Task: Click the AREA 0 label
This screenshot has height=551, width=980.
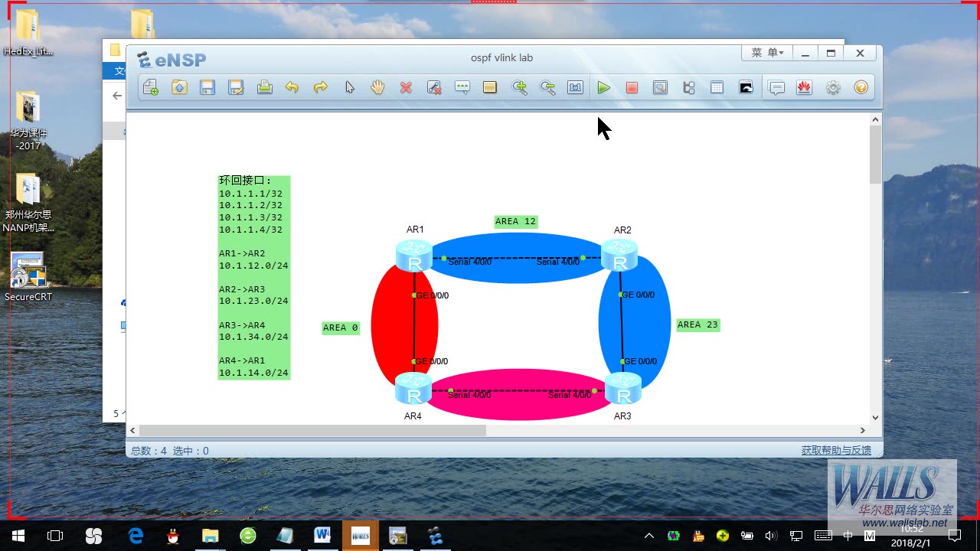Action: pos(341,328)
